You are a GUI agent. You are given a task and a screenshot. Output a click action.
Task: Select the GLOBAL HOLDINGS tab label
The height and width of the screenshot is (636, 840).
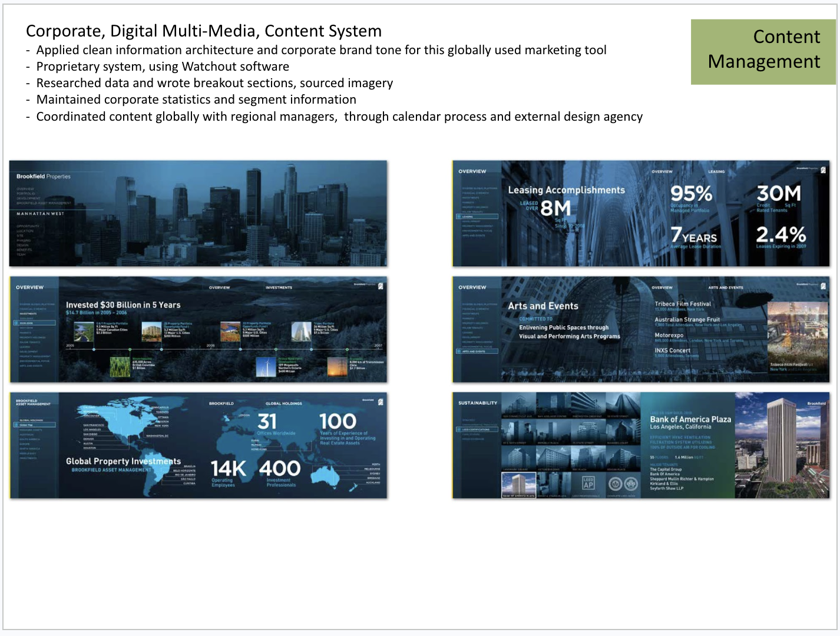[284, 403]
